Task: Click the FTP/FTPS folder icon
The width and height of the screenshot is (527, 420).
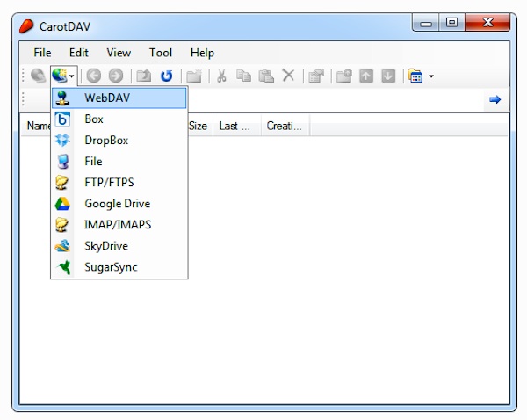Action: click(x=61, y=182)
